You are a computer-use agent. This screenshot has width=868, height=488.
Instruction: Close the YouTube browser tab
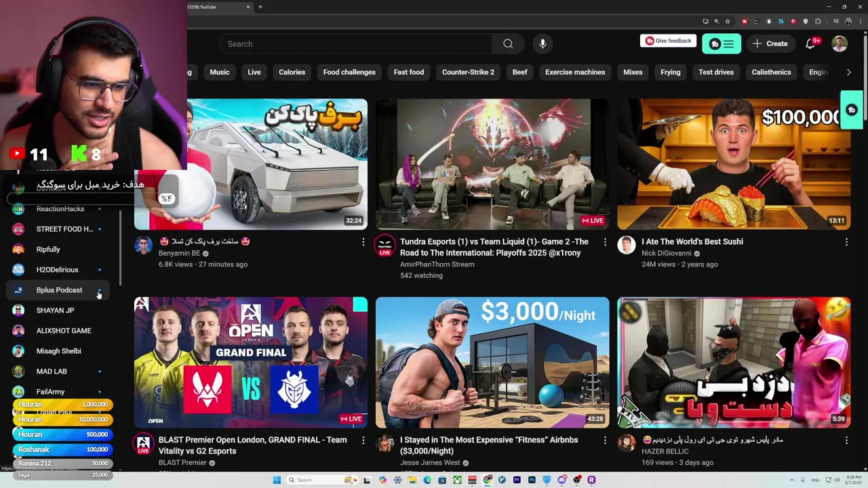248,7
